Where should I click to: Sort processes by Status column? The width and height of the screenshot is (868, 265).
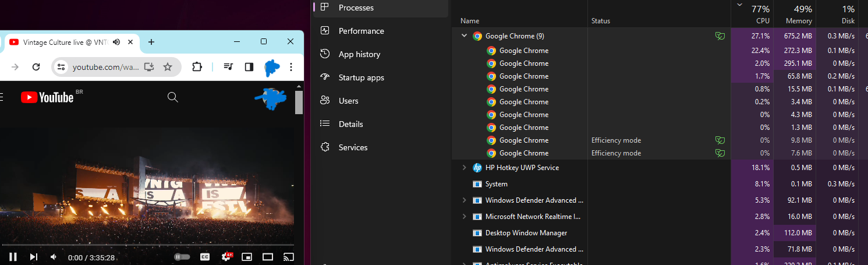[601, 21]
